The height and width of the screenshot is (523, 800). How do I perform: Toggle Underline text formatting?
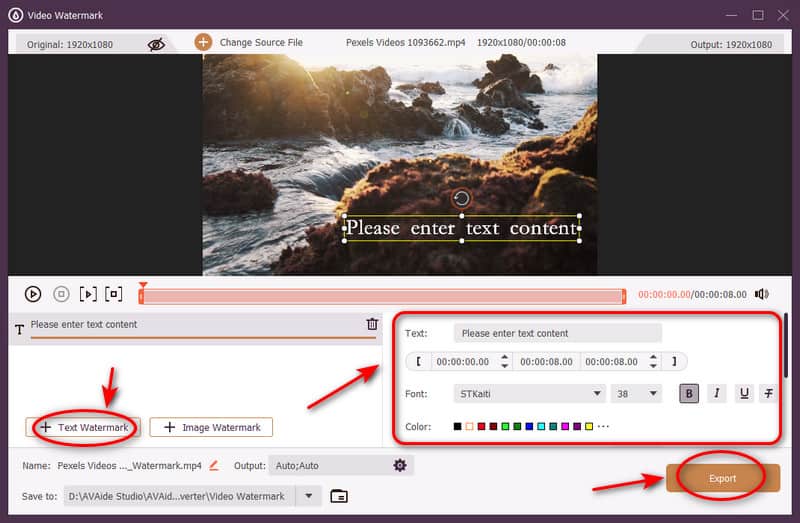pyautogui.click(x=744, y=393)
